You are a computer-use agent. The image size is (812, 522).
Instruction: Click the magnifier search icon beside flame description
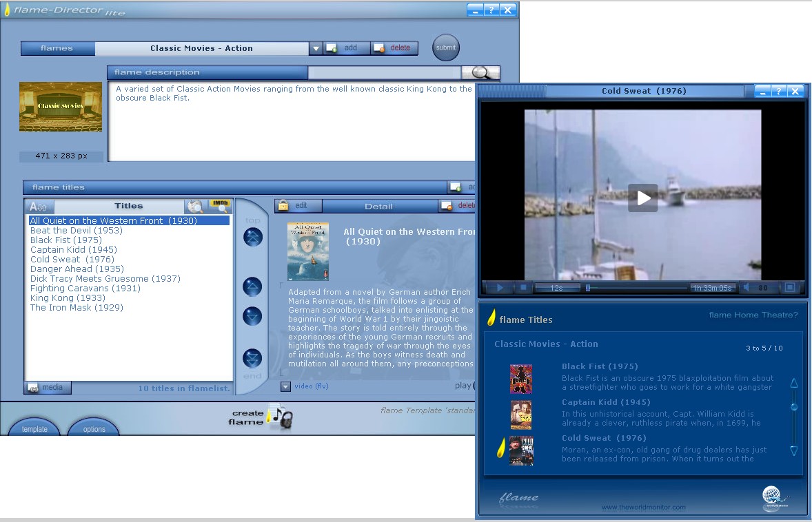[480, 72]
